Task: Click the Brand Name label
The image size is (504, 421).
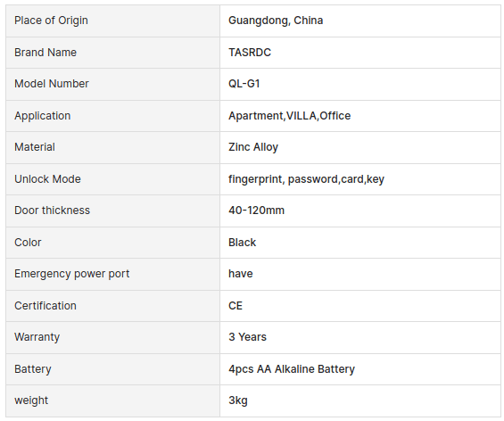Action: (x=45, y=53)
